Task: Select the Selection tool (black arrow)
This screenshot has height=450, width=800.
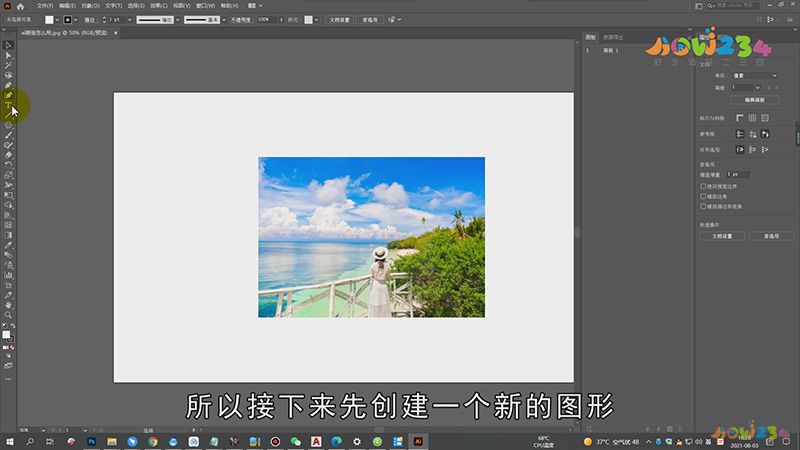Action: (8, 45)
